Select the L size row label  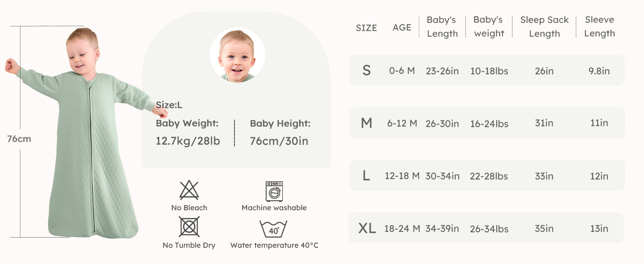366,176
